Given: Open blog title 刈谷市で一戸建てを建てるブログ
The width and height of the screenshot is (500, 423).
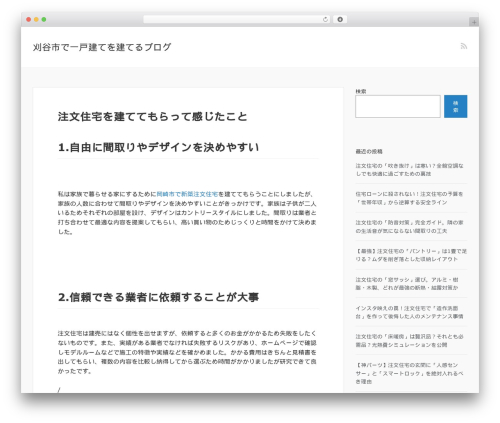Looking at the screenshot, I should pyautogui.click(x=102, y=47).
